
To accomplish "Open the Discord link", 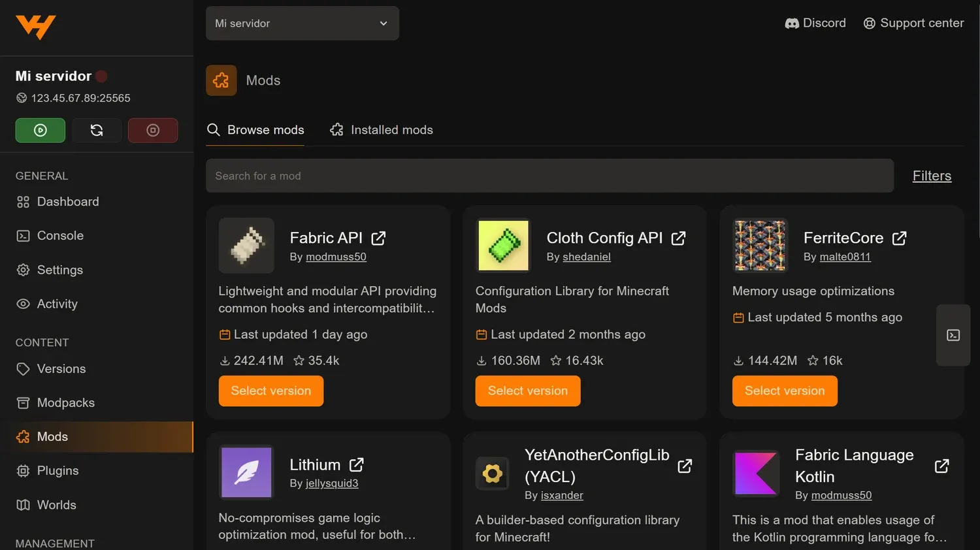I will (x=815, y=23).
